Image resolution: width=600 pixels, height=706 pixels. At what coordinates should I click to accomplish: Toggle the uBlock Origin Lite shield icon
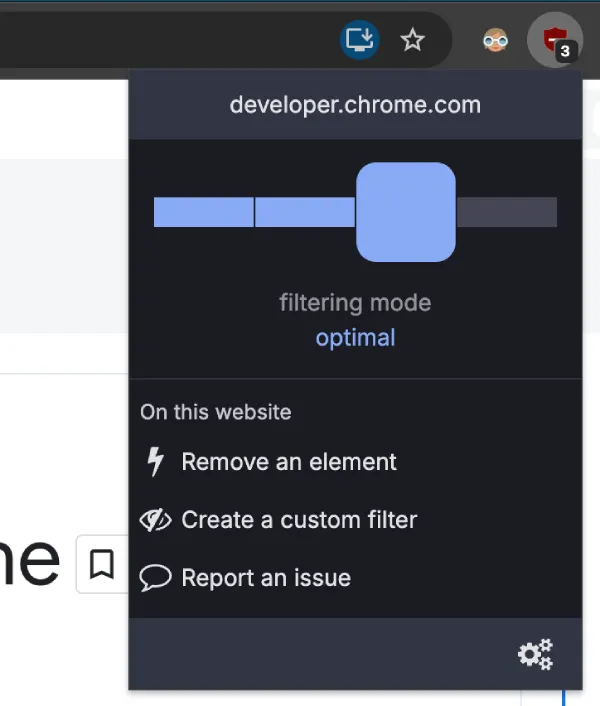(x=555, y=40)
